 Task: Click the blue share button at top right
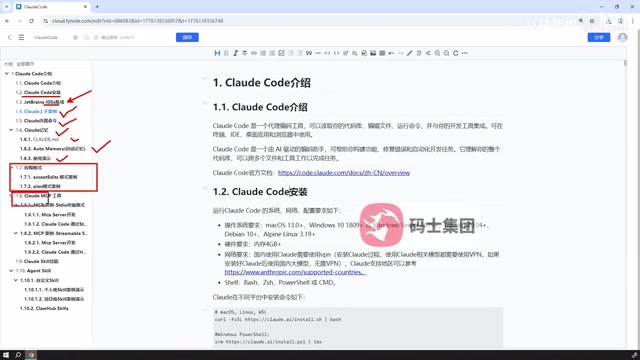point(599,37)
